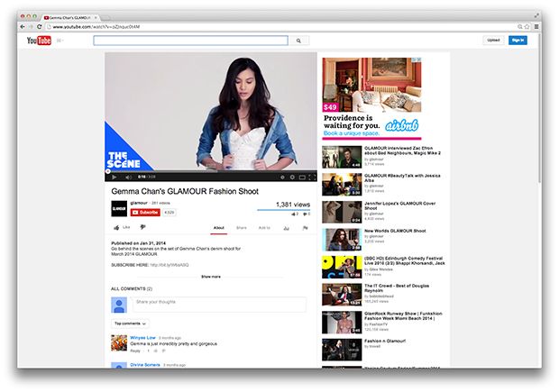
Task: Switch to the About tab
Action: (x=219, y=228)
